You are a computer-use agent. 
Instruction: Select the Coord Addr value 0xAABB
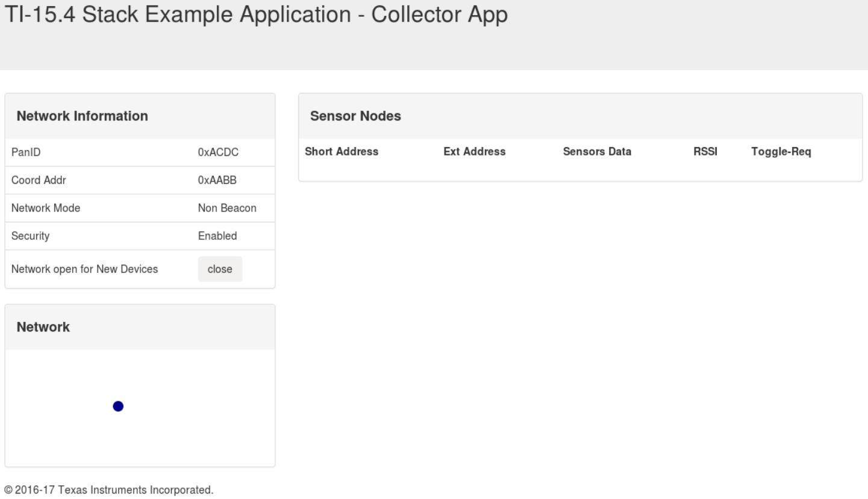pyautogui.click(x=218, y=181)
